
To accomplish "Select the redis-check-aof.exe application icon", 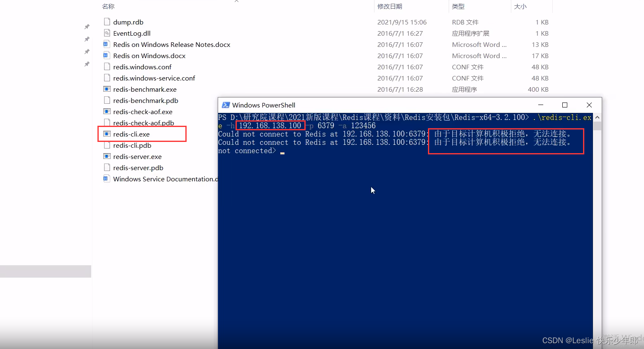I will [107, 111].
